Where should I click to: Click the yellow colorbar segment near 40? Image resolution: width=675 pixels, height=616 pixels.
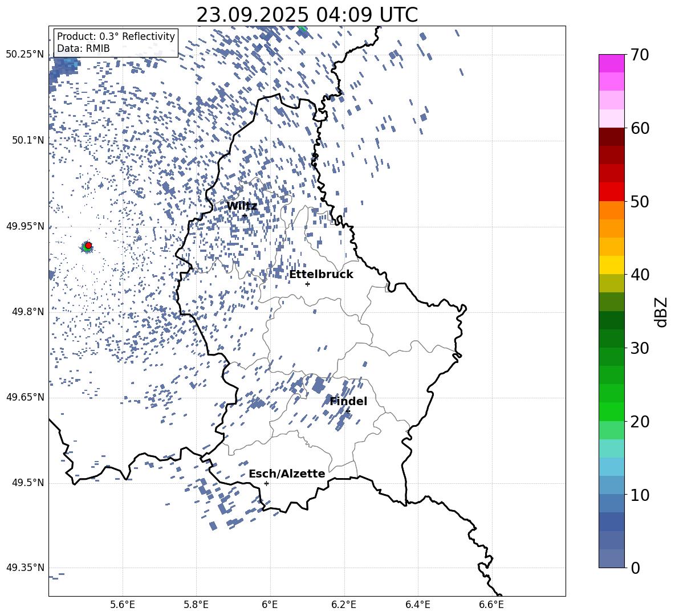pyautogui.click(x=612, y=265)
